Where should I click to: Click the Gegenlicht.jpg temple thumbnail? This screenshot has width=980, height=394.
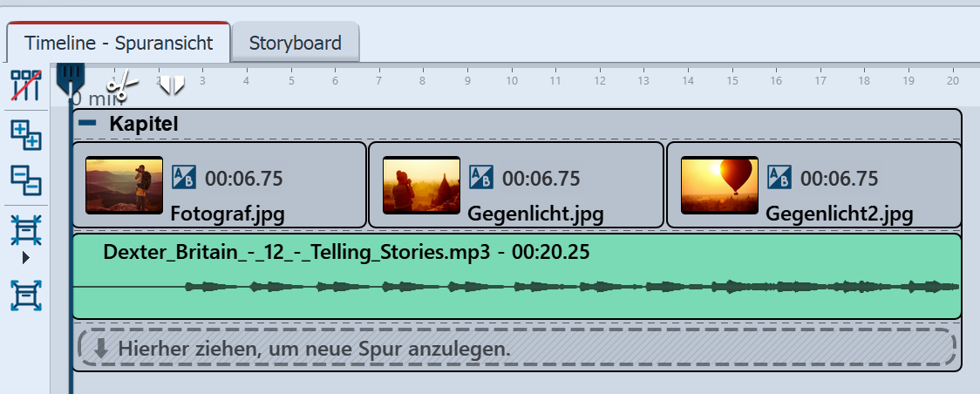421,185
